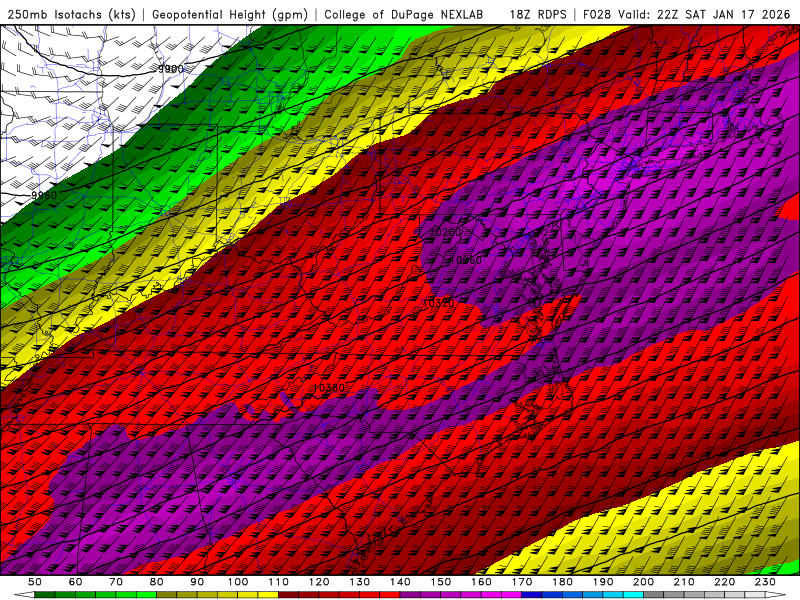The height and width of the screenshot is (600, 800).
Task: Click the '250mb Isotachs (kts)' title text
Action: tap(71, 14)
